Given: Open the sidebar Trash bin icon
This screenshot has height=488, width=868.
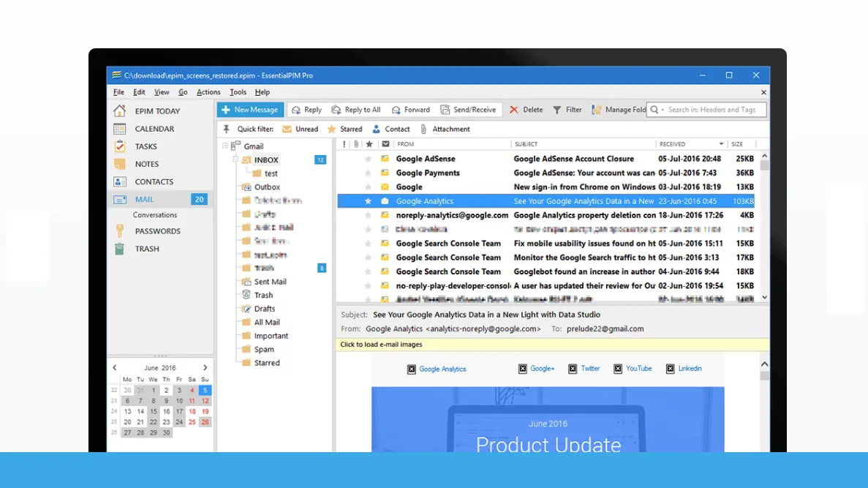Looking at the screenshot, I should [120, 249].
